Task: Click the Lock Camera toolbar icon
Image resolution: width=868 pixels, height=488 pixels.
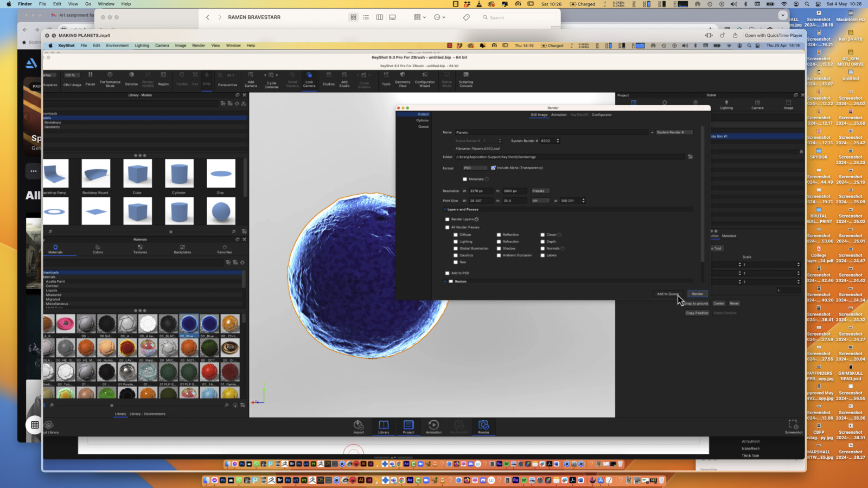Action: (309, 79)
